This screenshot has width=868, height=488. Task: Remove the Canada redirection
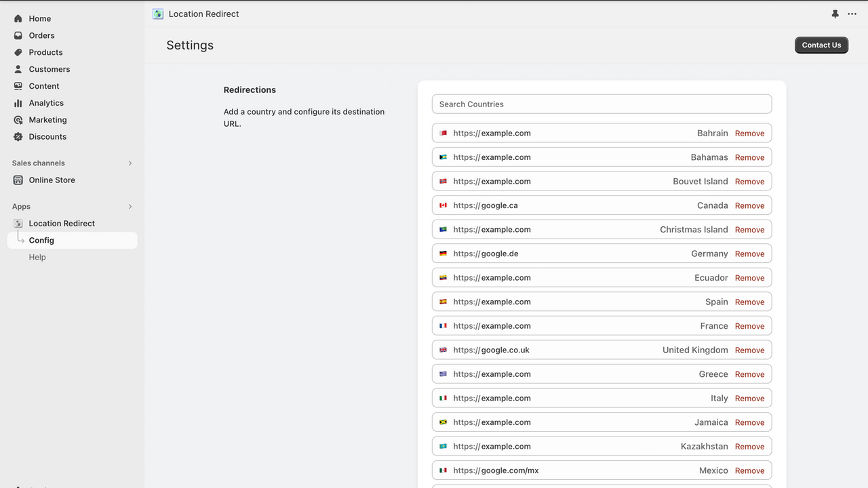click(749, 205)
